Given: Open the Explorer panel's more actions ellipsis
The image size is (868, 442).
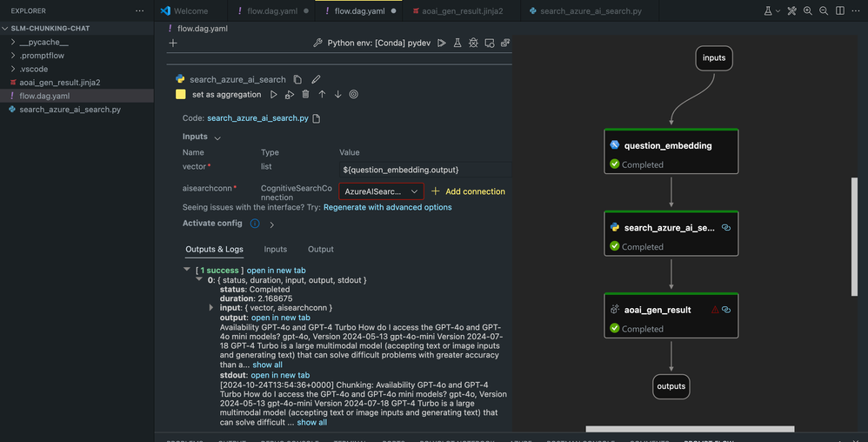Looking at the screenshot, I should (139, 10).
